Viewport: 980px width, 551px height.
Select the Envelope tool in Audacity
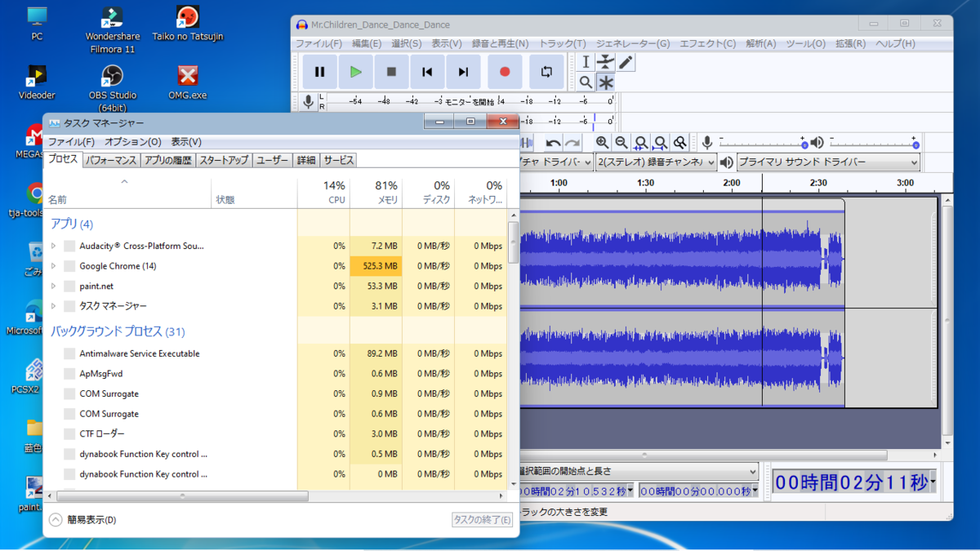(605, 62)
